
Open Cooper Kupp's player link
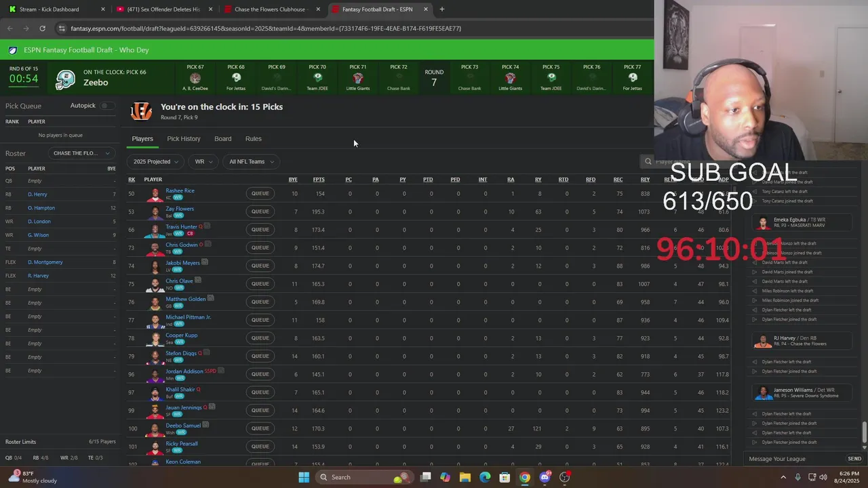181,335
